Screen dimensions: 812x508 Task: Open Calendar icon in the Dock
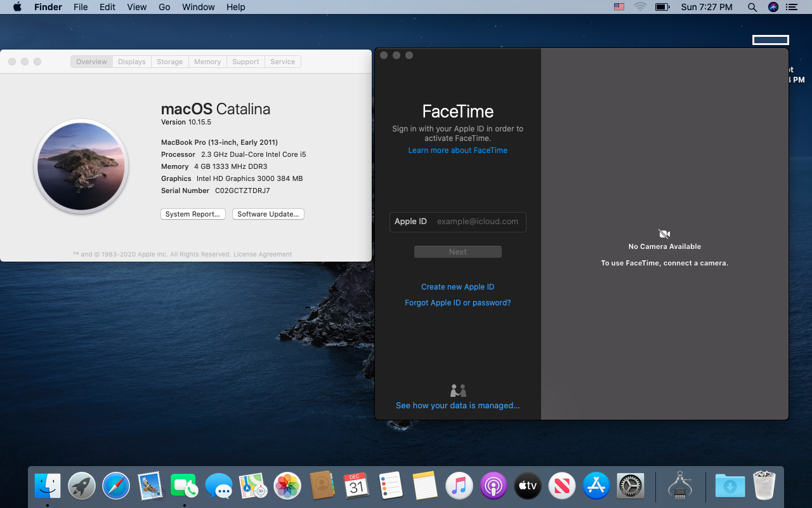coord(356,486)
